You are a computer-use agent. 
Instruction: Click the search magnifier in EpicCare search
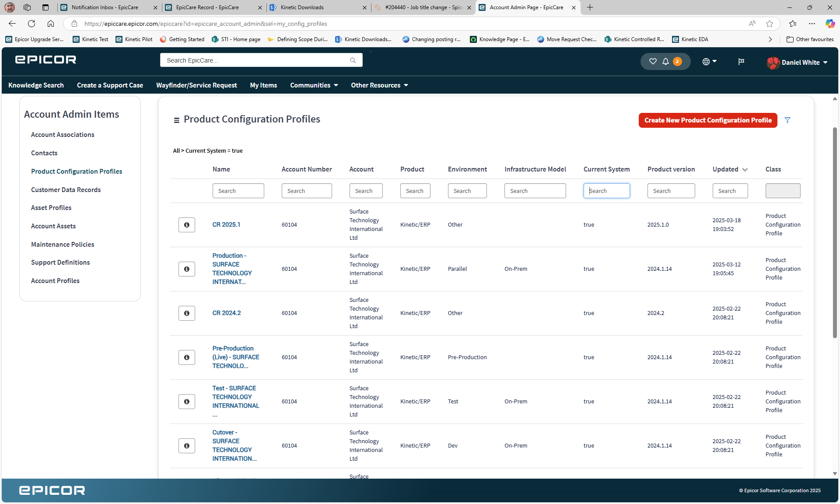pyautogui.click(x=353, y=60)
